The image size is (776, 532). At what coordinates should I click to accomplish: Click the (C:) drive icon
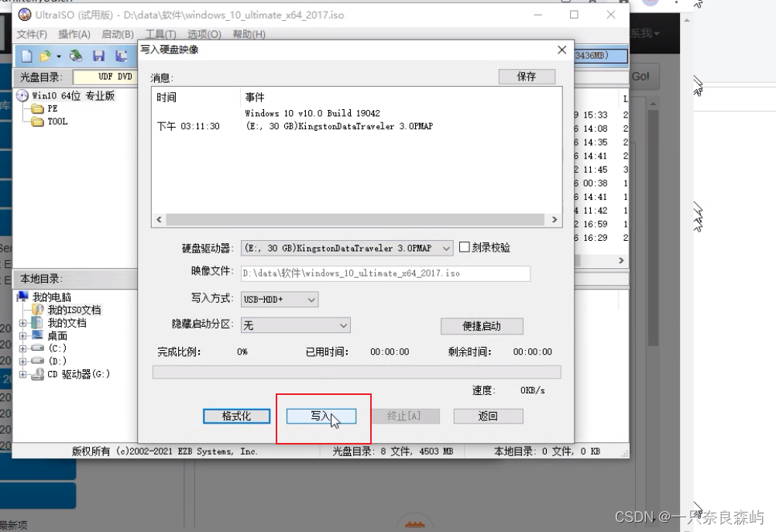[38, 348]
